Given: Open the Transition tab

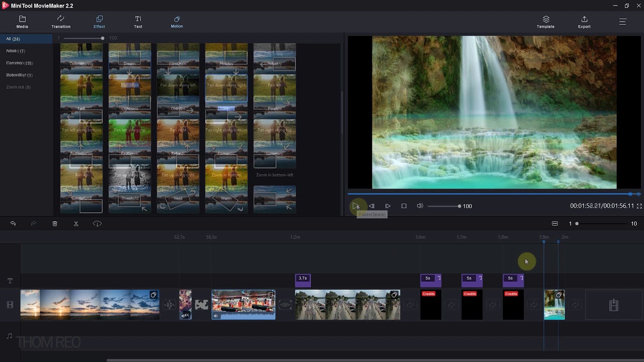Looking at the screenshot, I should pyautogui.click(x=61, y=22).
